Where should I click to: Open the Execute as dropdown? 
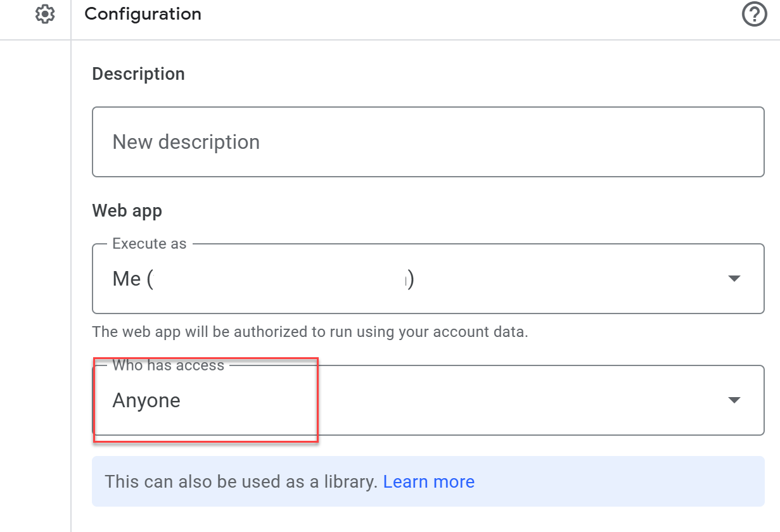pyautogui.click(x=428, y=279)
